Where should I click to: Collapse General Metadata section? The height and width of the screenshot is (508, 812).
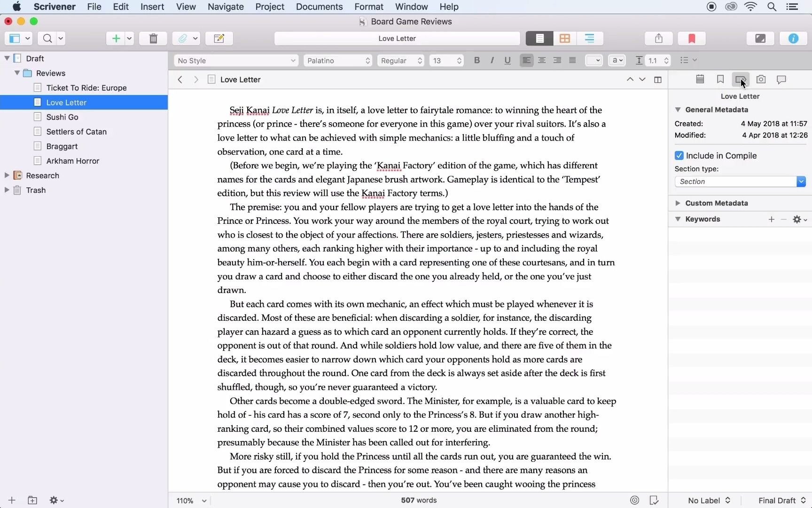[x=678, y=110]
